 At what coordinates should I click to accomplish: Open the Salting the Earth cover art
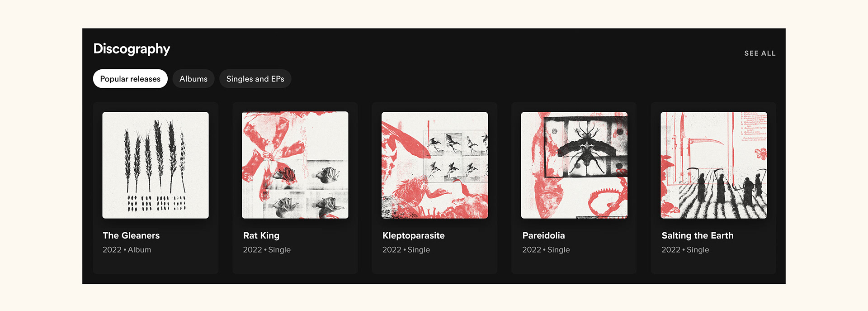click(x=714, y=165)
